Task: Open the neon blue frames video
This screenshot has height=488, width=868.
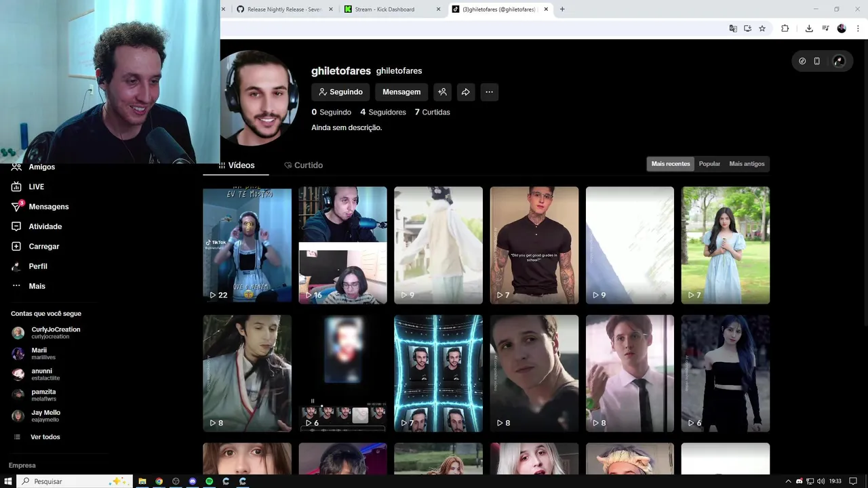Action: [439, 373]
